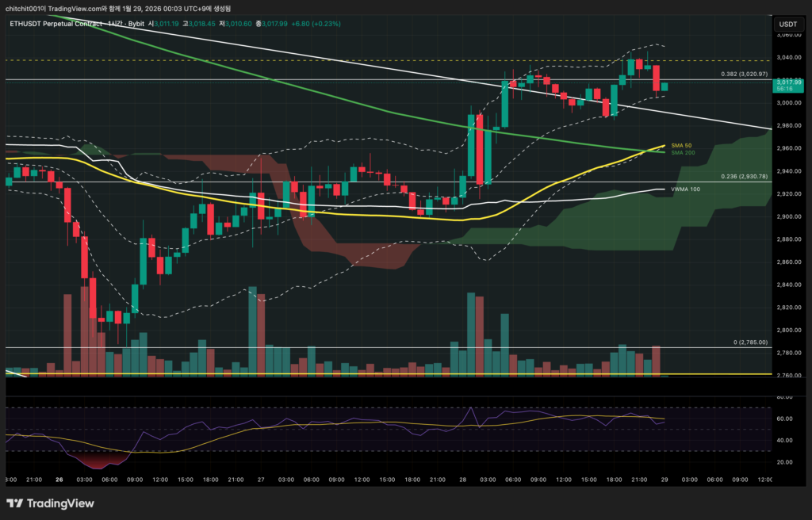Click date label 27 on time axis
This screenshot has height=520, width=812.
coord(261,480)
